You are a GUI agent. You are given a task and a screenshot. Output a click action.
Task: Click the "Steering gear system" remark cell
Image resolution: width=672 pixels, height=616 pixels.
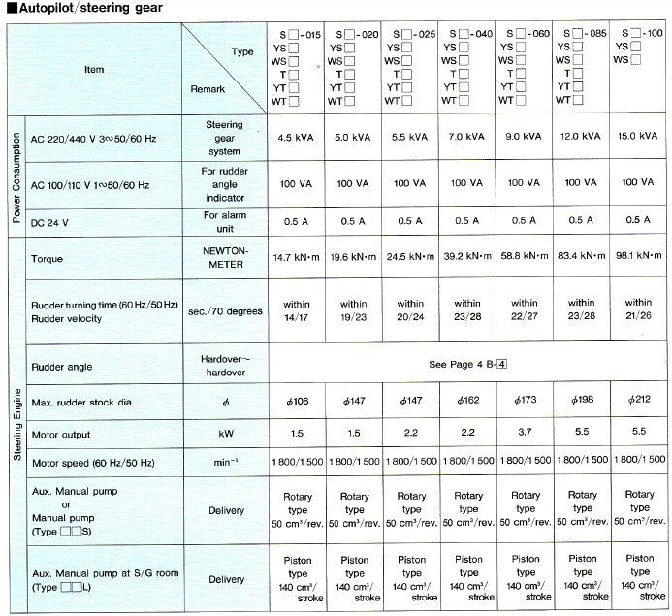[x=224, y=138]
